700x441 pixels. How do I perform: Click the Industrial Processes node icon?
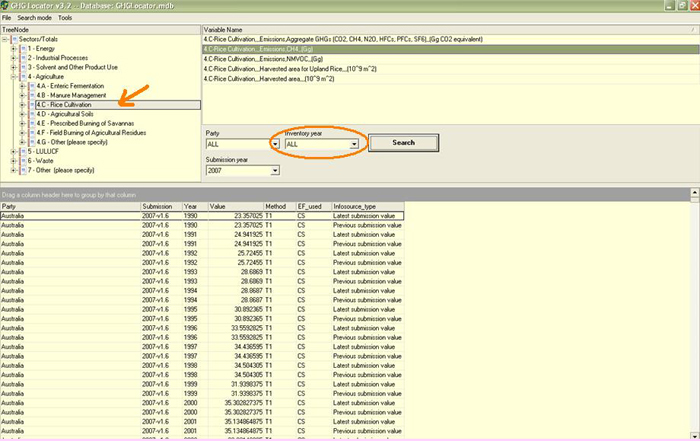[x=22, y=57]
